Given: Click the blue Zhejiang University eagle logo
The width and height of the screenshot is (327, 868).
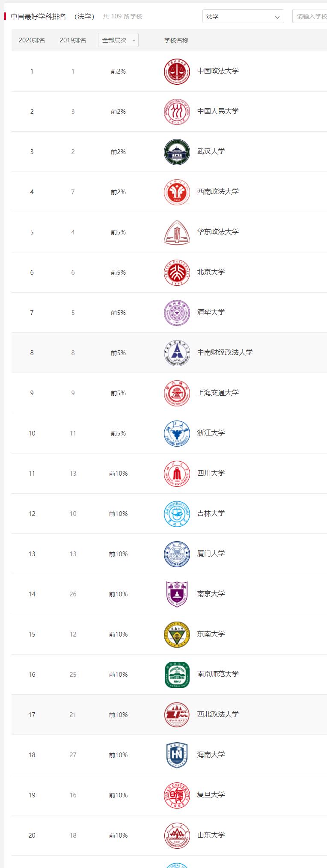Looking at the screenshot, I should click(176, 433).
